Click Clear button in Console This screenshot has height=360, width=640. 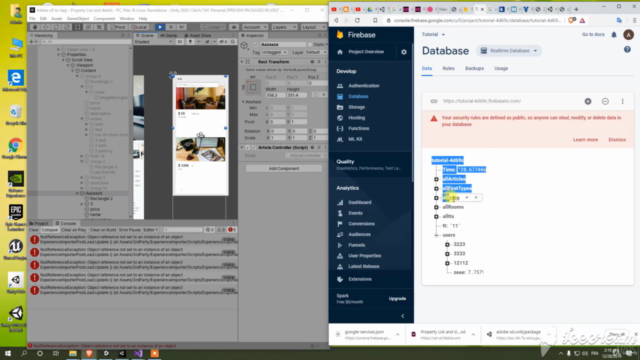coord(33,230)
